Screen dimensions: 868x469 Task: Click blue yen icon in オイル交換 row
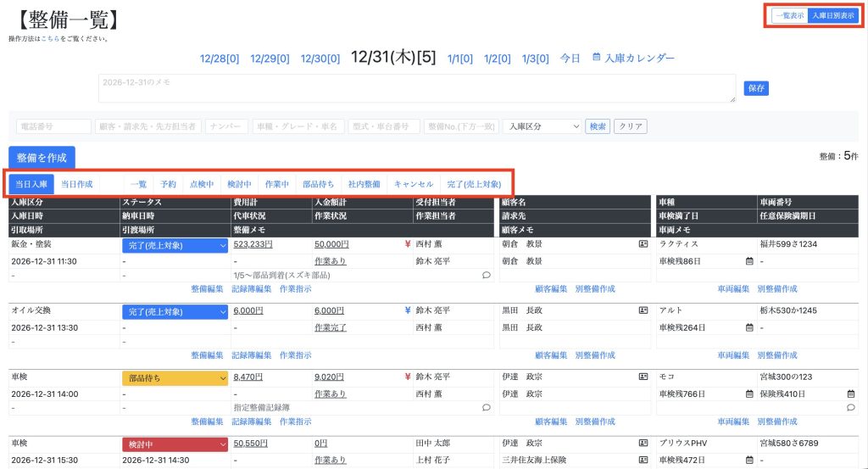(408, 310)
